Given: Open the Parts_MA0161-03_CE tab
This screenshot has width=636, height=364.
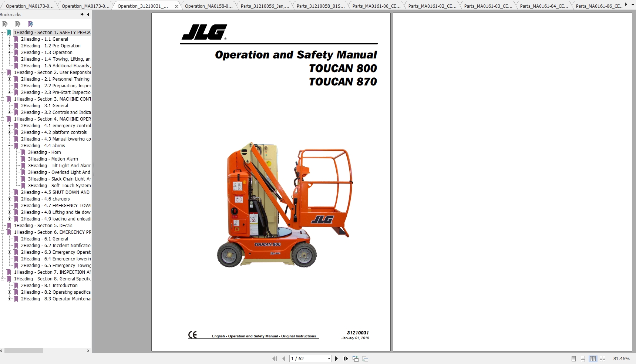Looking at the screenshot, I should [488, 6].
